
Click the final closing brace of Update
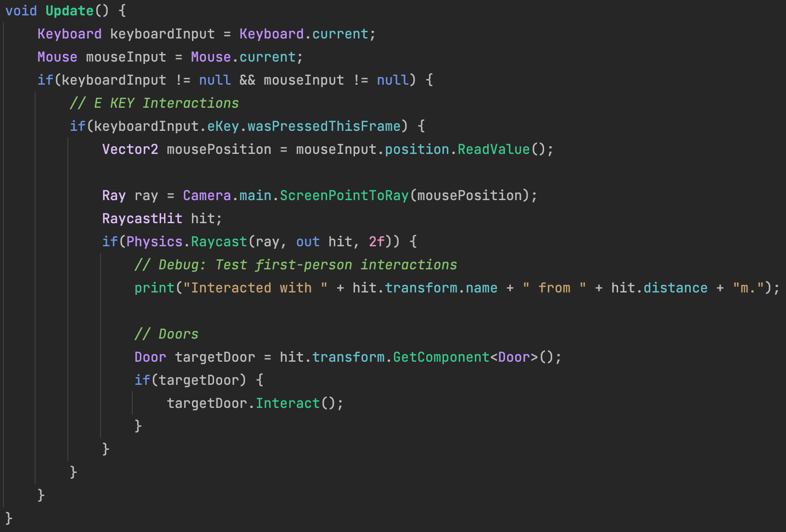point(9,518)
